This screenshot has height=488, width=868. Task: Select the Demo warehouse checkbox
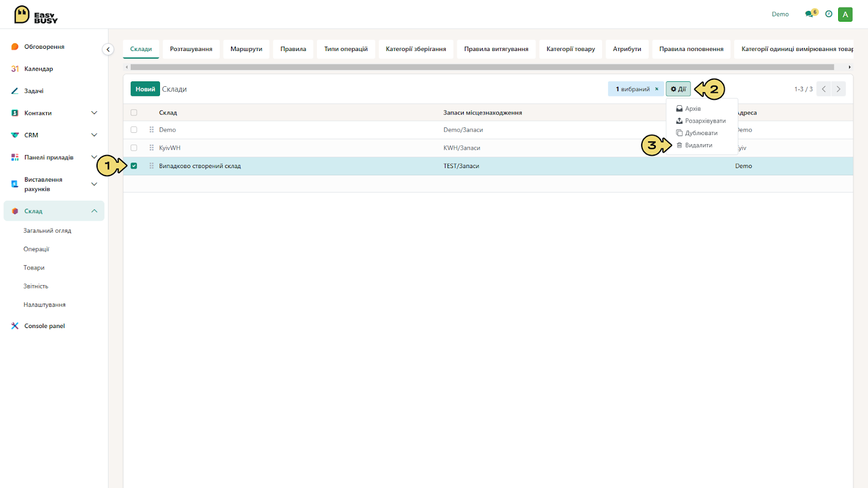(x=134, y=130)
